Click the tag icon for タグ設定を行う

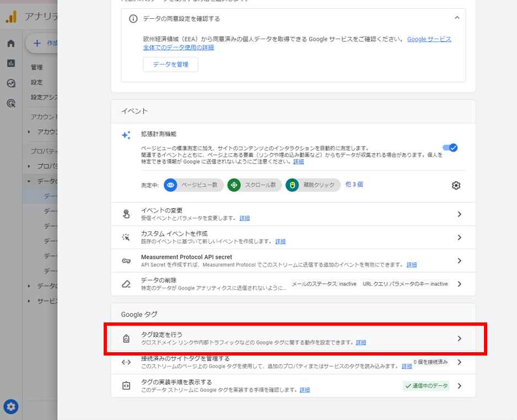126,338
